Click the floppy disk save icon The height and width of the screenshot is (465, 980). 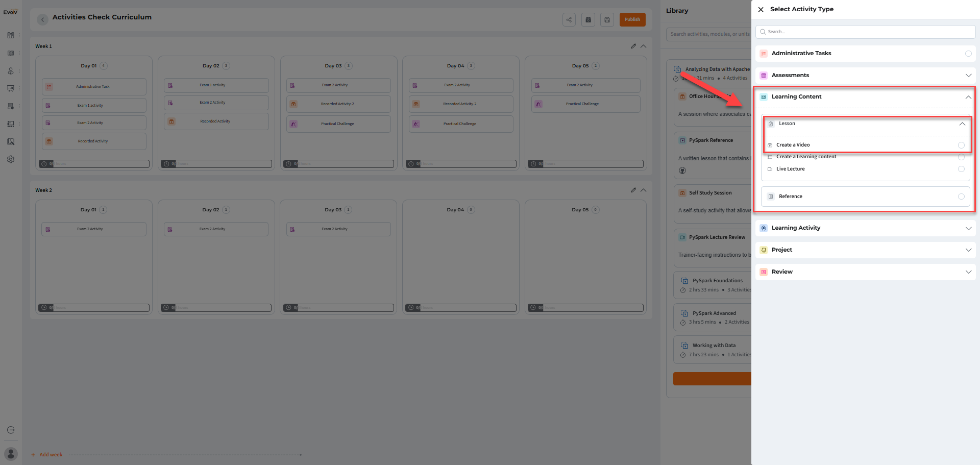tap(607, 19)
